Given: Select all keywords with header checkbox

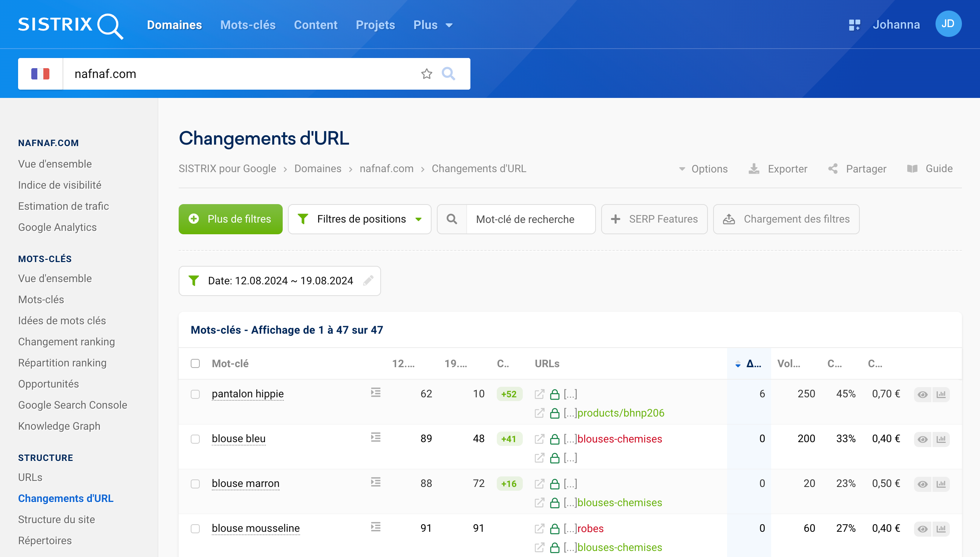Looking at the screenshot, I should point(195,363).
